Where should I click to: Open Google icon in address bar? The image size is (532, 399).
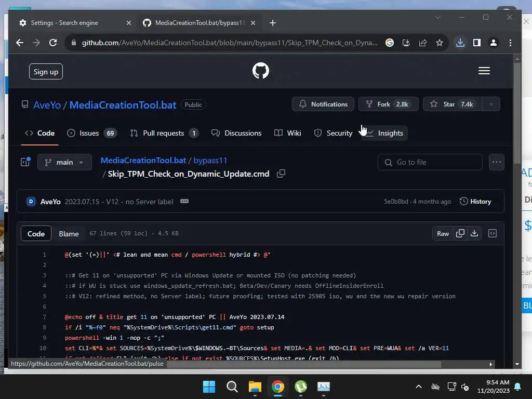click(390, 43)
